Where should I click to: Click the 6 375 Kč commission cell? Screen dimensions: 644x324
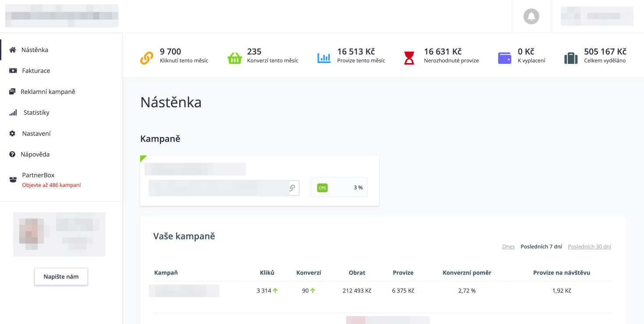[403, 291]
